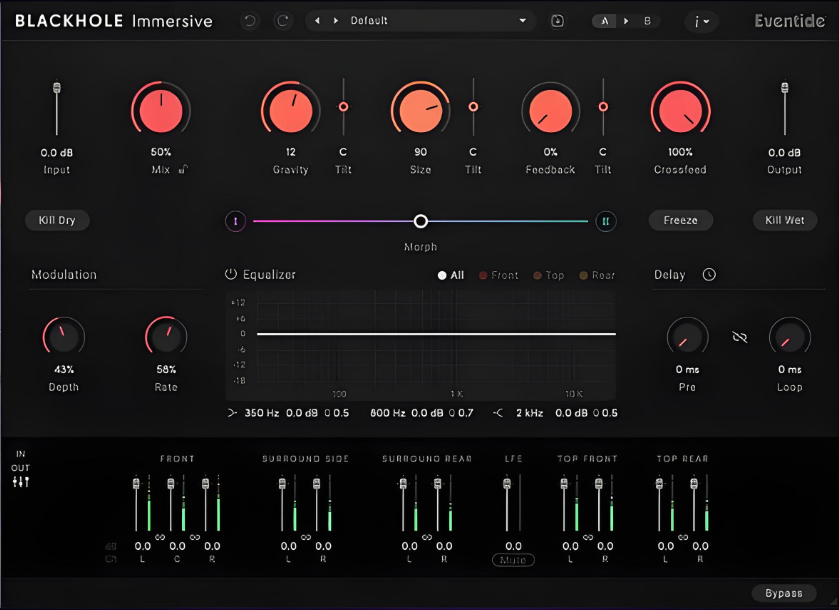Toggle the Freeze button

(681, 220)
